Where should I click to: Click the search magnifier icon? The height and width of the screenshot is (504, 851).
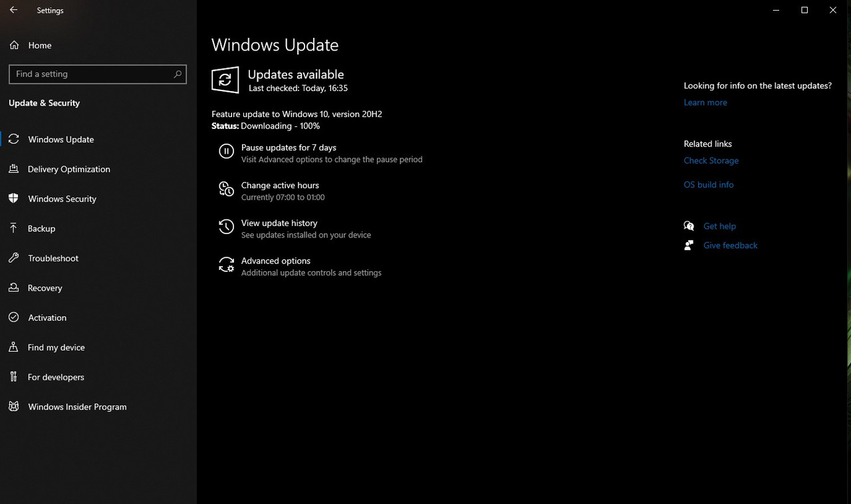pos(178,74)
